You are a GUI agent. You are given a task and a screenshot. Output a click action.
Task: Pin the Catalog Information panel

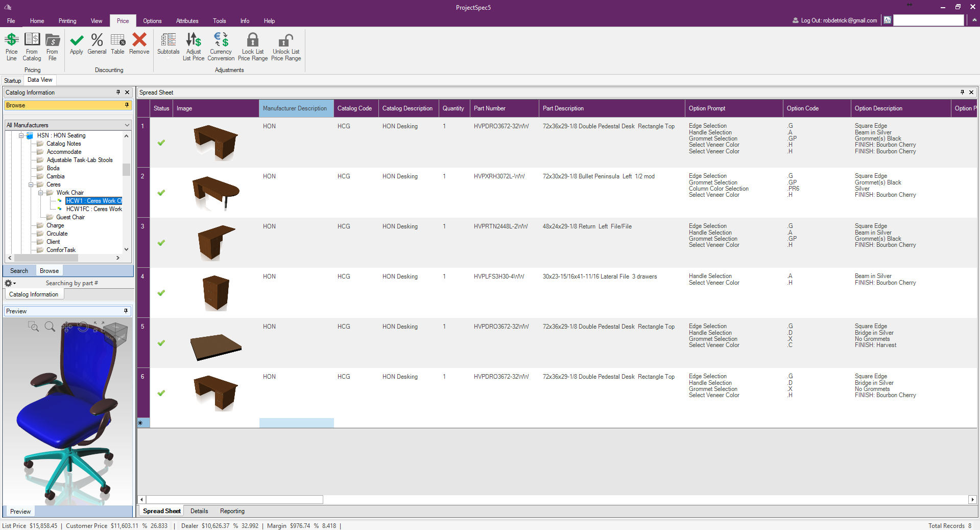coord(118,93)
